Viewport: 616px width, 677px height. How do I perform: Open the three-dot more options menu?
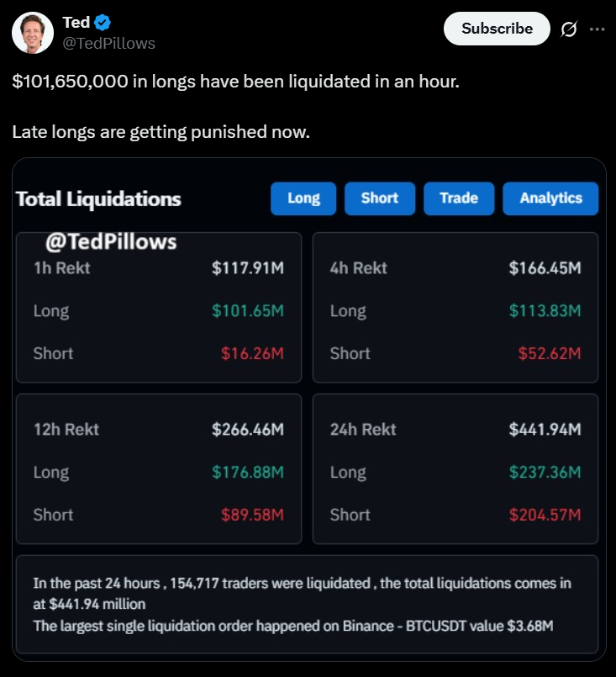tap(597, 29)
